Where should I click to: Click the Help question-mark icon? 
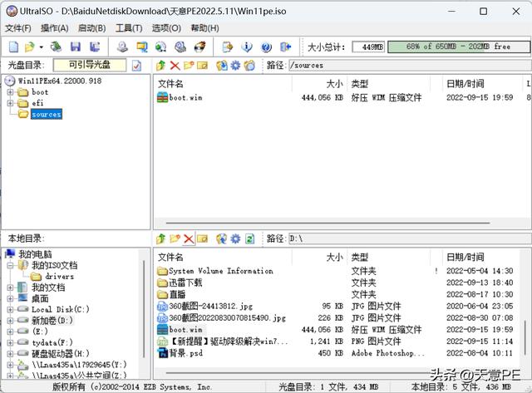267,47
